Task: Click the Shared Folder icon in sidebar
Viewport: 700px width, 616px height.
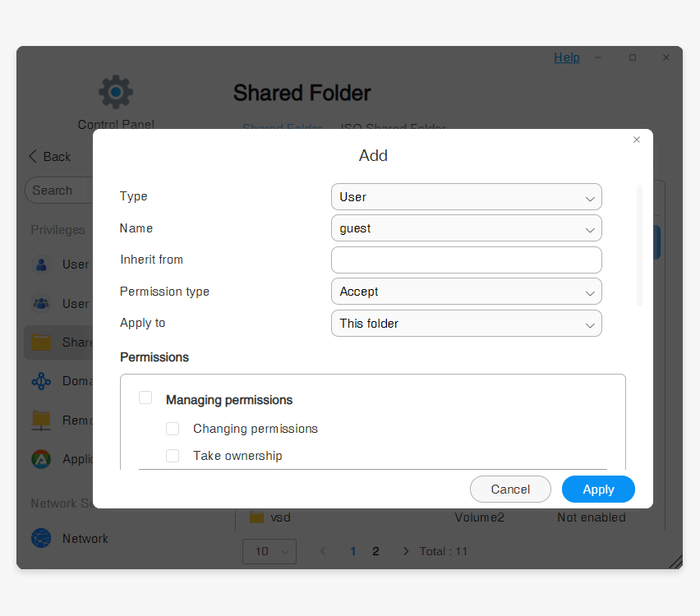Action: (x=41, y=342)
